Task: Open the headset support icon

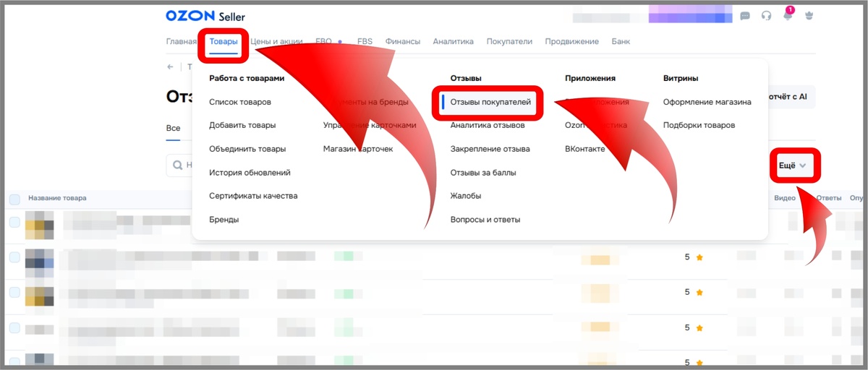Action: coord(767,16)
